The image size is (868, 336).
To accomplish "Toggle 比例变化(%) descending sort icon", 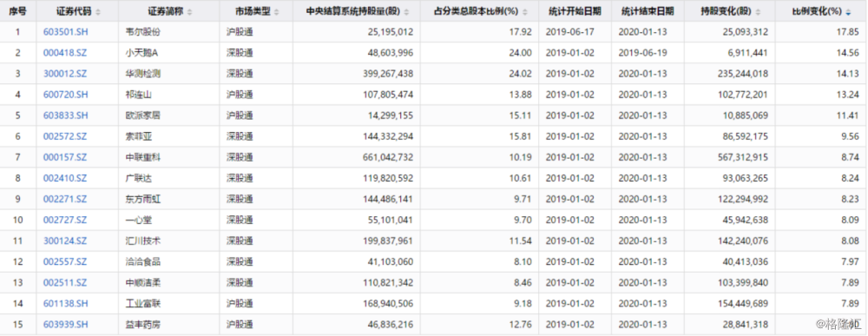I will click(849, 12).
